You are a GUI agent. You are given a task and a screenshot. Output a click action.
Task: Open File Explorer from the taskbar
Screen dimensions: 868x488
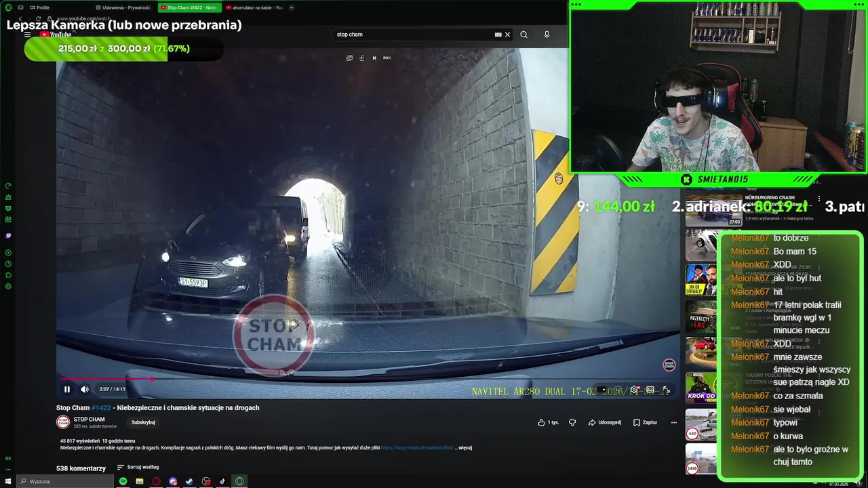click(x=140, y=481)
